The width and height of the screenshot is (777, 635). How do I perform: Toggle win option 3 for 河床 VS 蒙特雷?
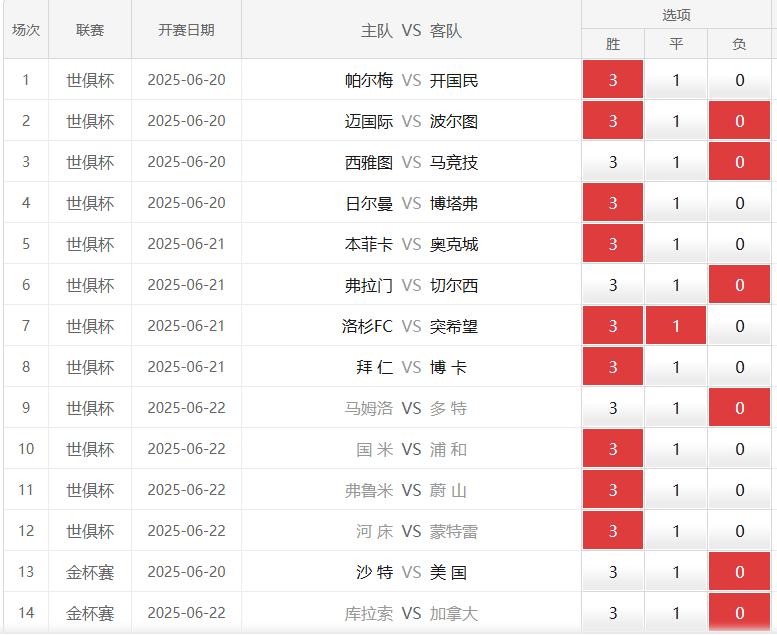[612, 531]
